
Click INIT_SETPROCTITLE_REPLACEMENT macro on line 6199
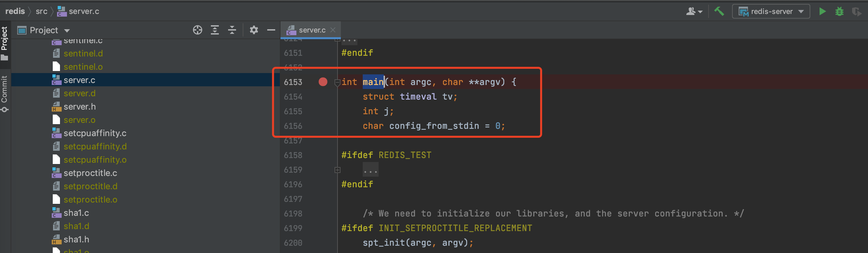coord(455,228)
